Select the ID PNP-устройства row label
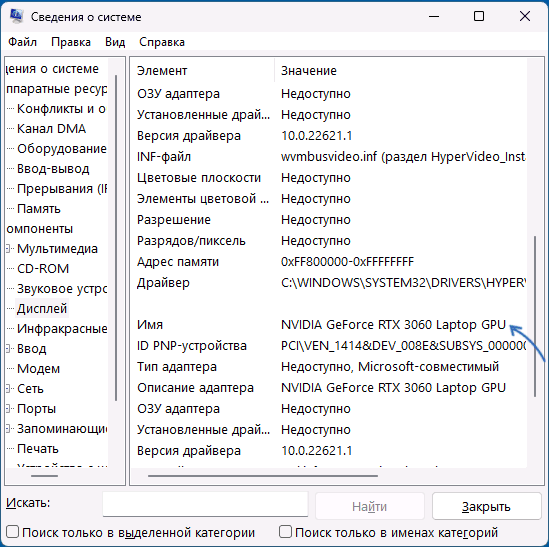The height and width of the screenshot is (547, 549). click(x=192, y=346)
